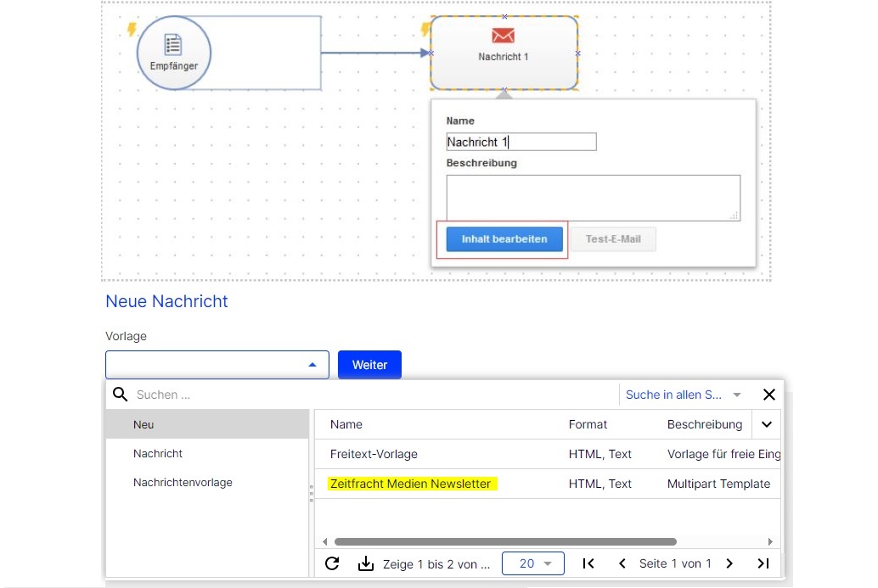Click the Seite 1 von 1 indicator

(x=675, y=563)
